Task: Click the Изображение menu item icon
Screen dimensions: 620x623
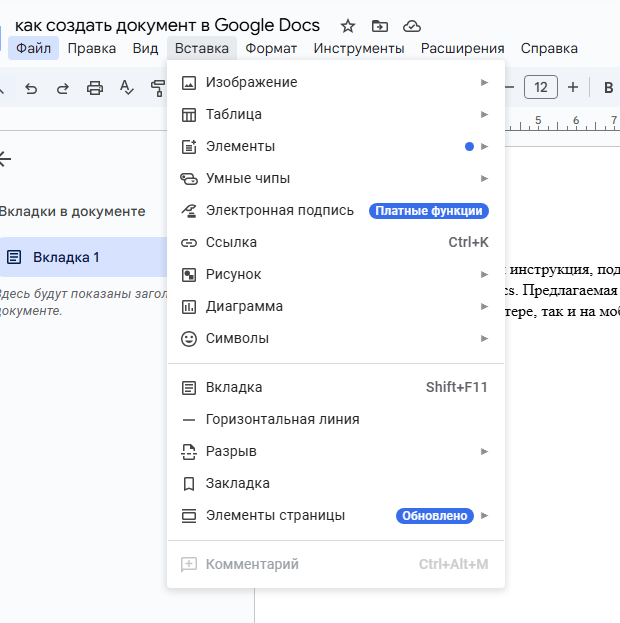Action: (x=189, y=83)
